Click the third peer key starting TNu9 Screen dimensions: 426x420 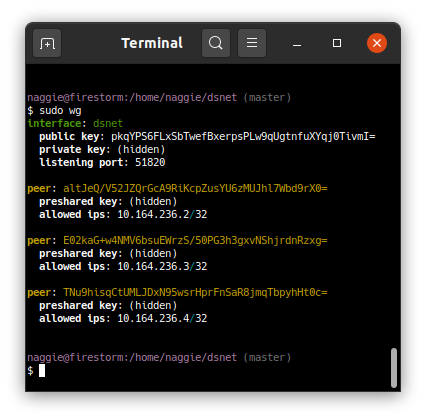click(x=195, y=292)
